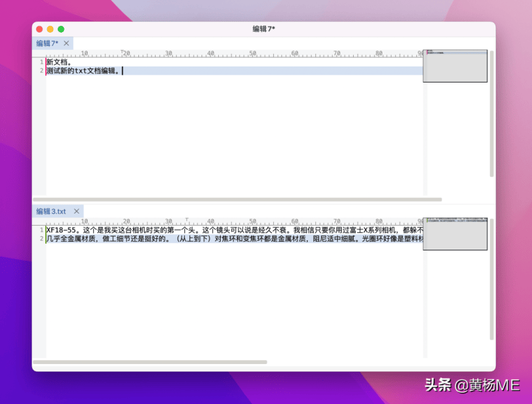Viewport: 532px width, 404px height.
Task: Switch to the 编辑 7* tab
Action: point(45,43)
